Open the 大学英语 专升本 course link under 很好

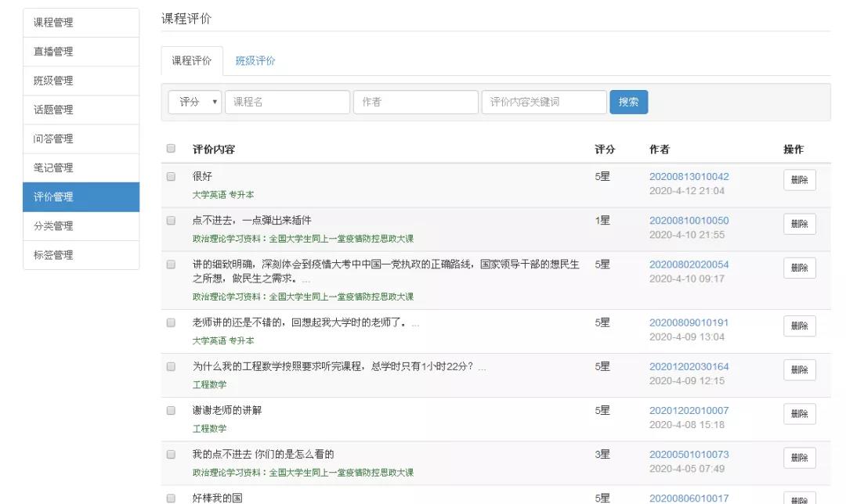(x=223, y=195)
